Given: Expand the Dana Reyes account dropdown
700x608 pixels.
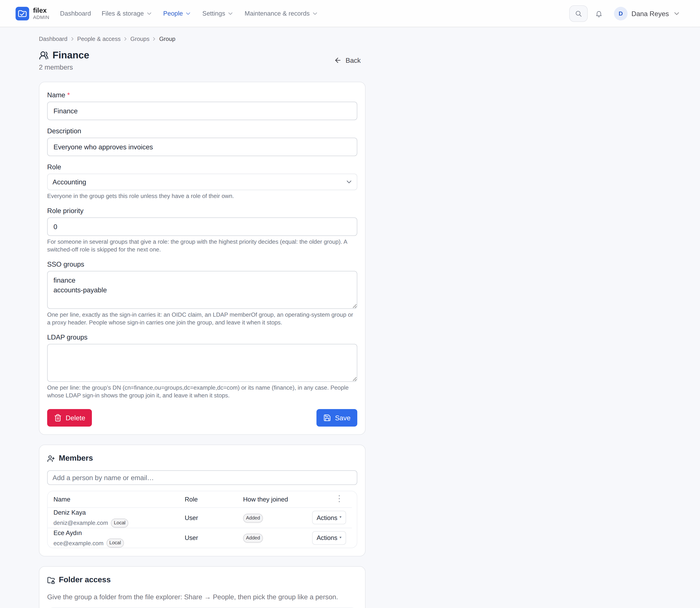Looking at the screenshot, I should click(x=647, y=14).
